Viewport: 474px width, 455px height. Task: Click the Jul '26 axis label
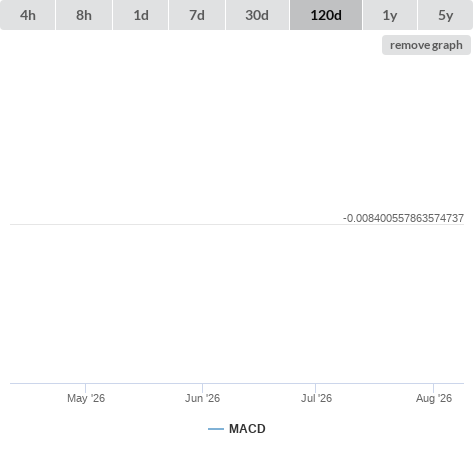(316, 398)
